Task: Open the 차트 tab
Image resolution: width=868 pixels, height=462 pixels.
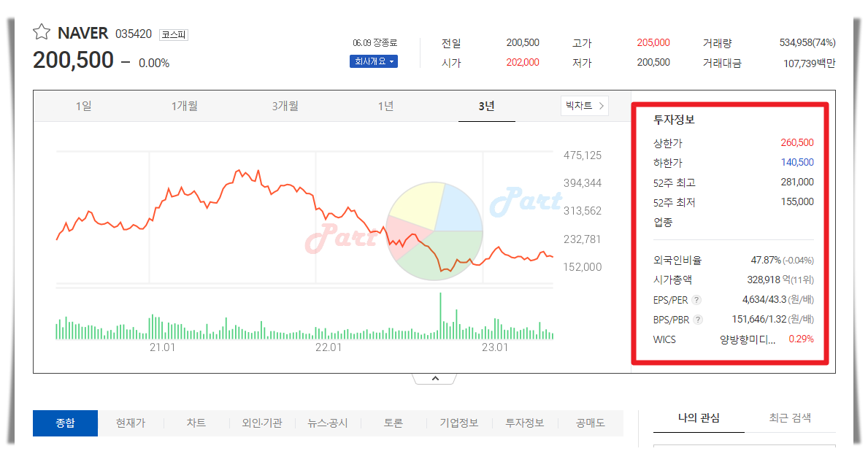Action: click(x=196, y=423)
